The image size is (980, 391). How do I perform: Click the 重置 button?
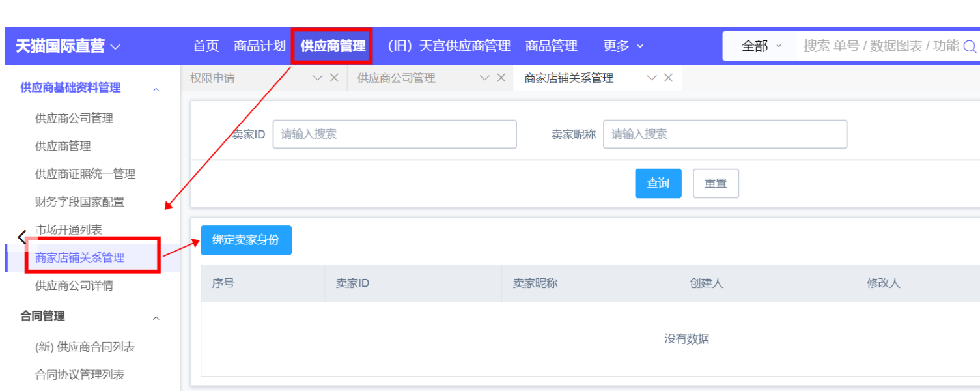tap(716, 183)
